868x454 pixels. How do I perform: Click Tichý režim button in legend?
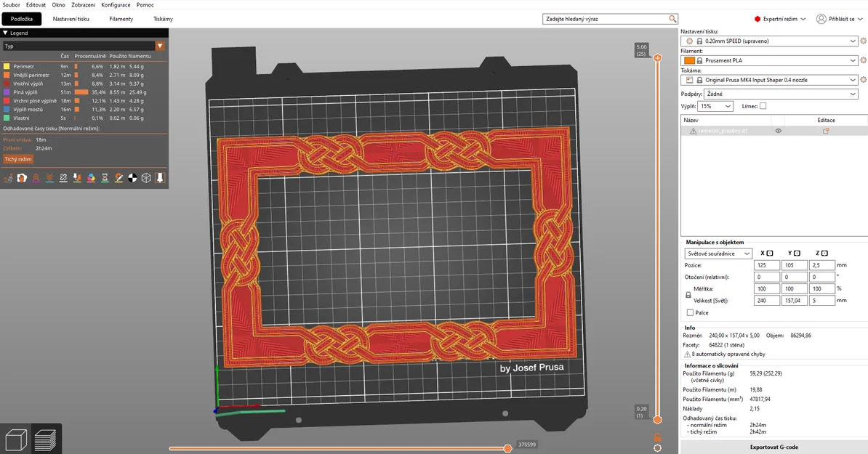[x=18, y=159]
